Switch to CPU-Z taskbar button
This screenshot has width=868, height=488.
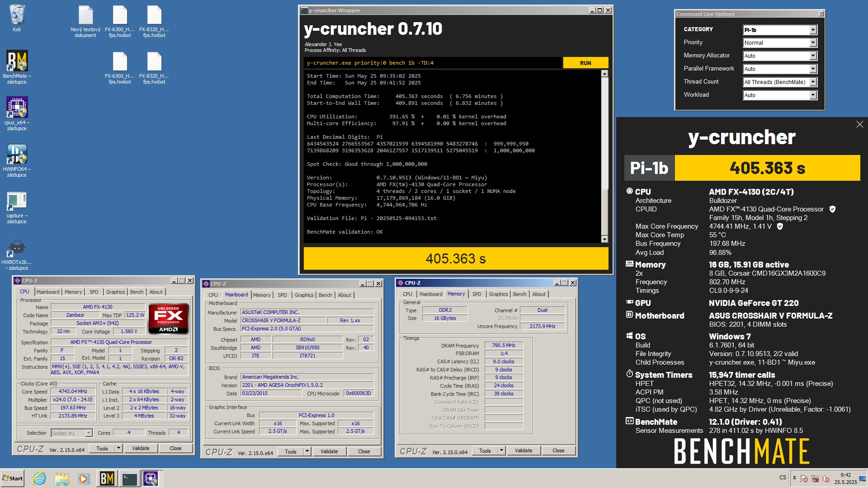pyautogui.click(x=151, y=479)
